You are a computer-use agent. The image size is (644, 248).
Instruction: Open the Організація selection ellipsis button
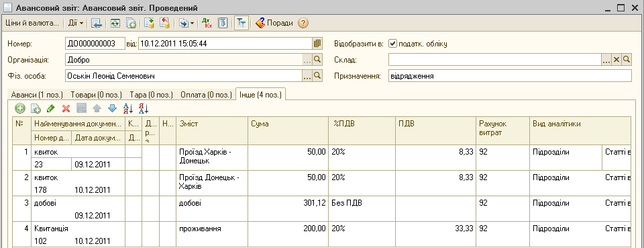coord(307,60)
